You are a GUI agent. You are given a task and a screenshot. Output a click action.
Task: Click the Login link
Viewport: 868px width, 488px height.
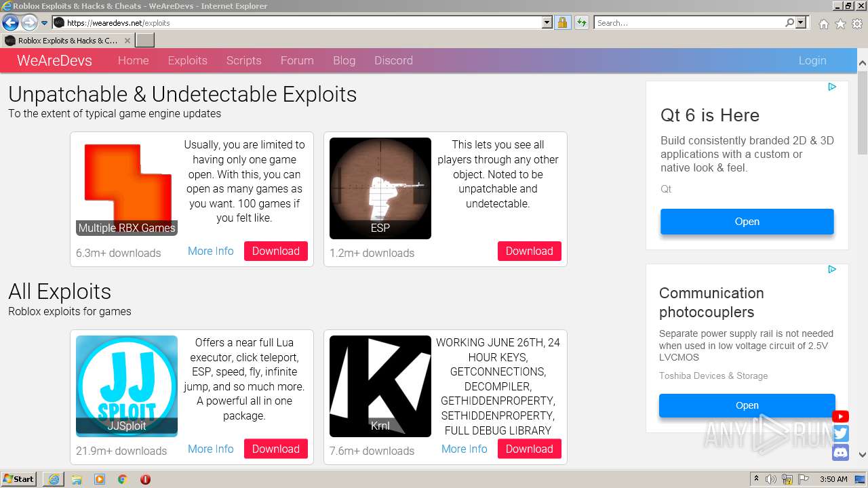point(812,60)
